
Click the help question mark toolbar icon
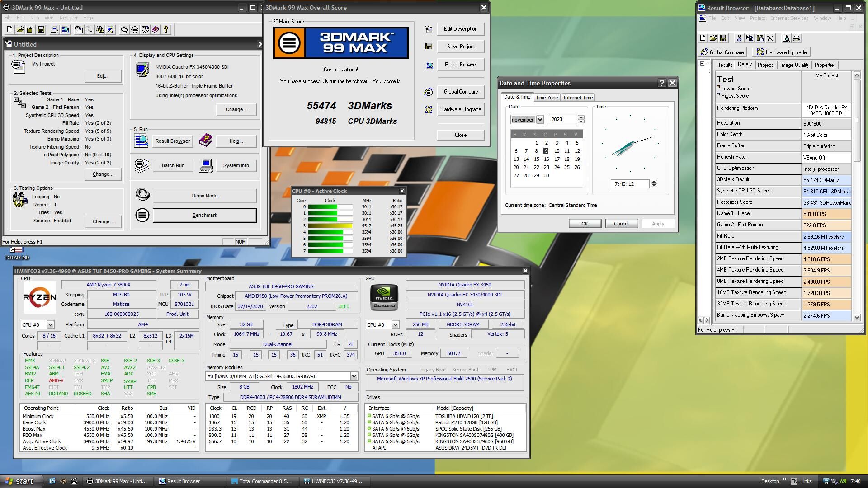click(166, 30)
